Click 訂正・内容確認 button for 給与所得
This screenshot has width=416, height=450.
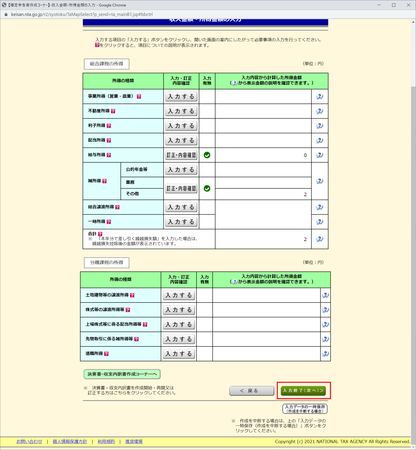(x=181, y=155)
